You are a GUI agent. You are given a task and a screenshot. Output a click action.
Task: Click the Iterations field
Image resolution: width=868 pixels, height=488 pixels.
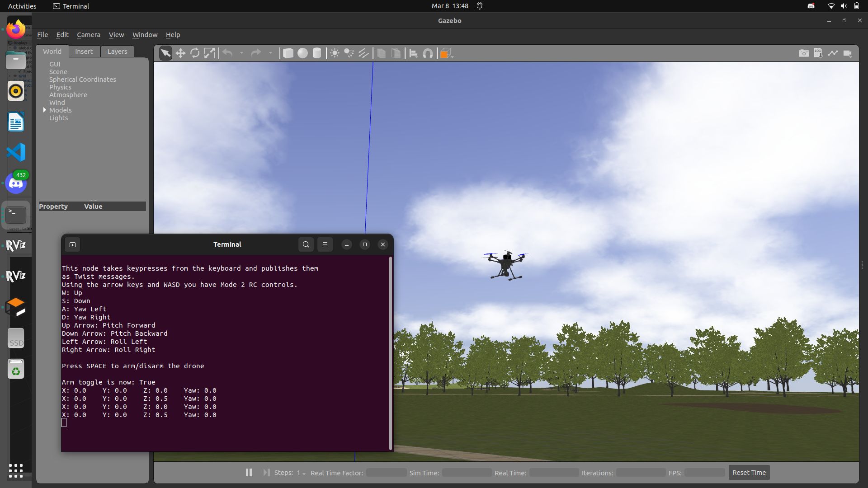point(641,473)
